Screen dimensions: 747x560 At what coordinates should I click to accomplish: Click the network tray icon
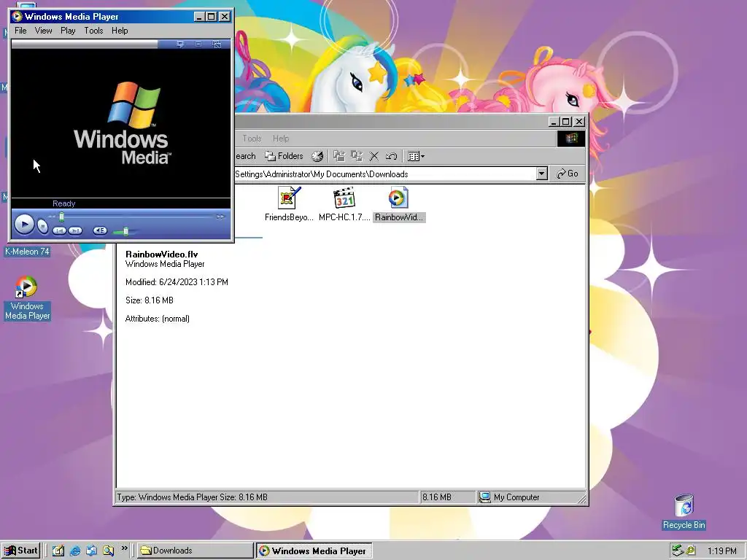678,551
